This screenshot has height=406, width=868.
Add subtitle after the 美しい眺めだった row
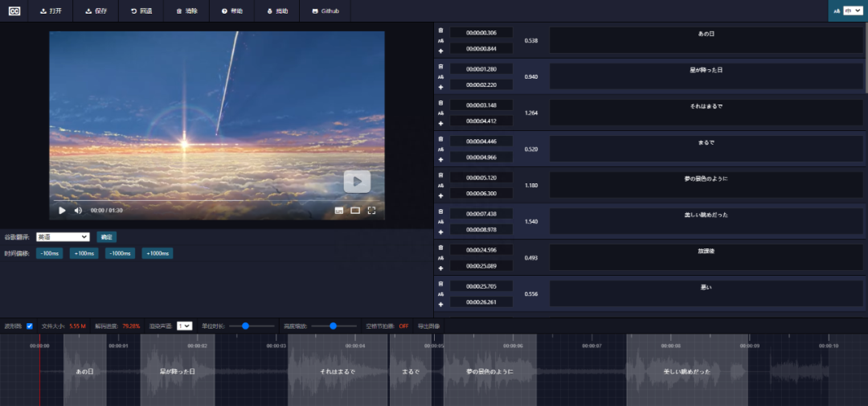click(440, 232)
